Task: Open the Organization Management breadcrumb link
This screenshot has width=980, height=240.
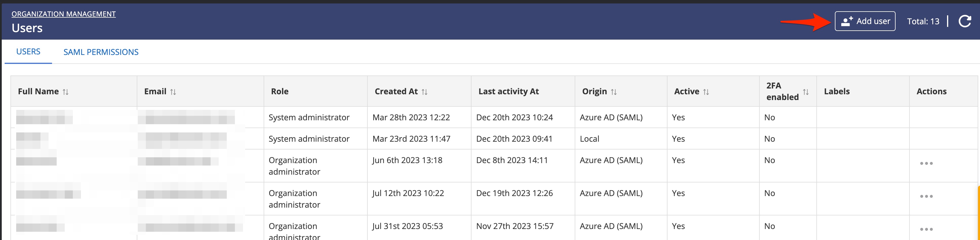Action: (x=64, y=14)
